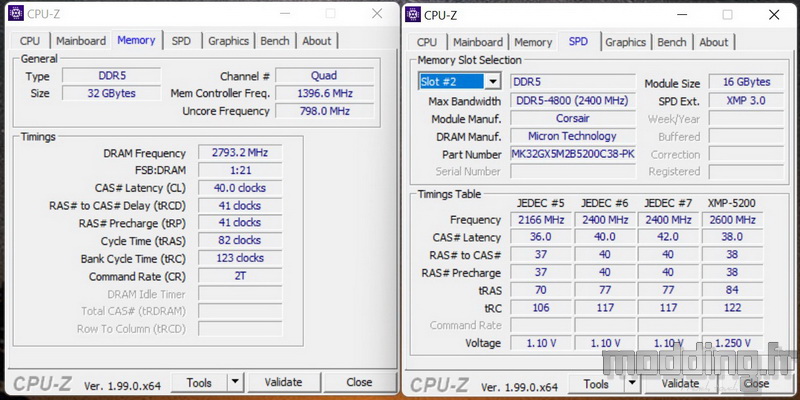Open the CPU tab in right window

427,42
